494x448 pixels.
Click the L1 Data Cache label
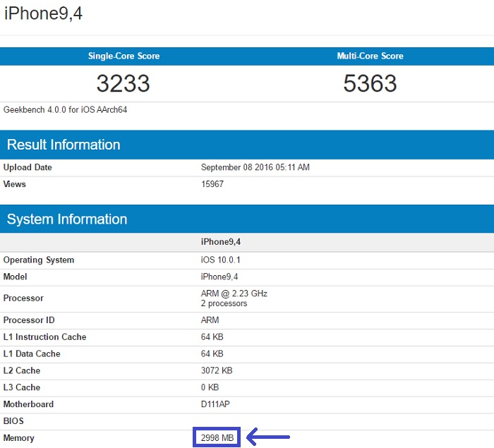pos(32,353)
